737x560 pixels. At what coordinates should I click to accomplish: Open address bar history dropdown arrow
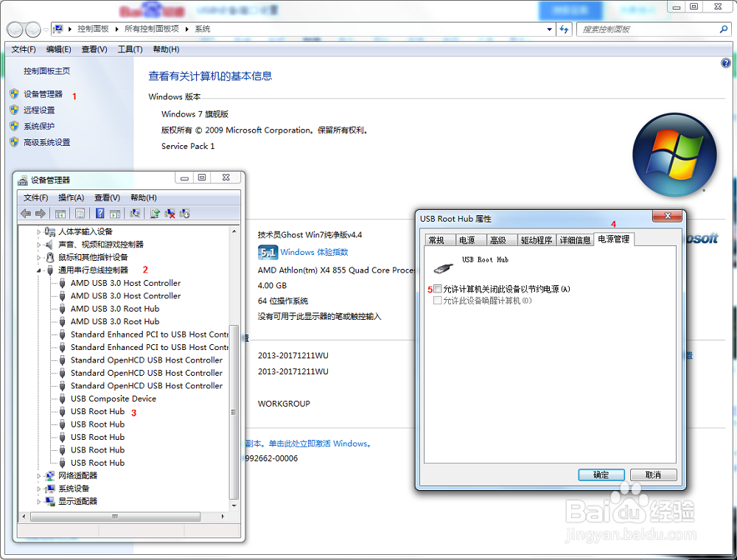[x=549, y=29]
